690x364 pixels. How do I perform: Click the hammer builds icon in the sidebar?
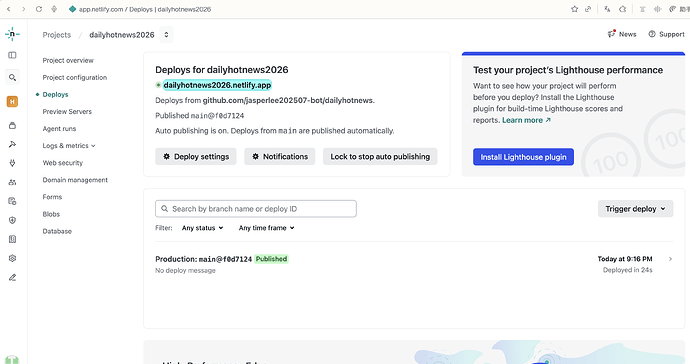(12, 144)
